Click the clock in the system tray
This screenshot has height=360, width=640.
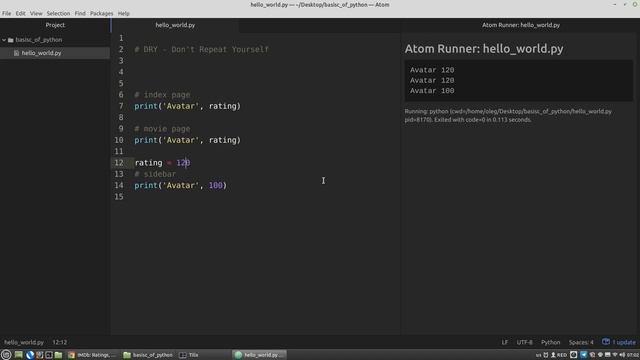point(633,355)
